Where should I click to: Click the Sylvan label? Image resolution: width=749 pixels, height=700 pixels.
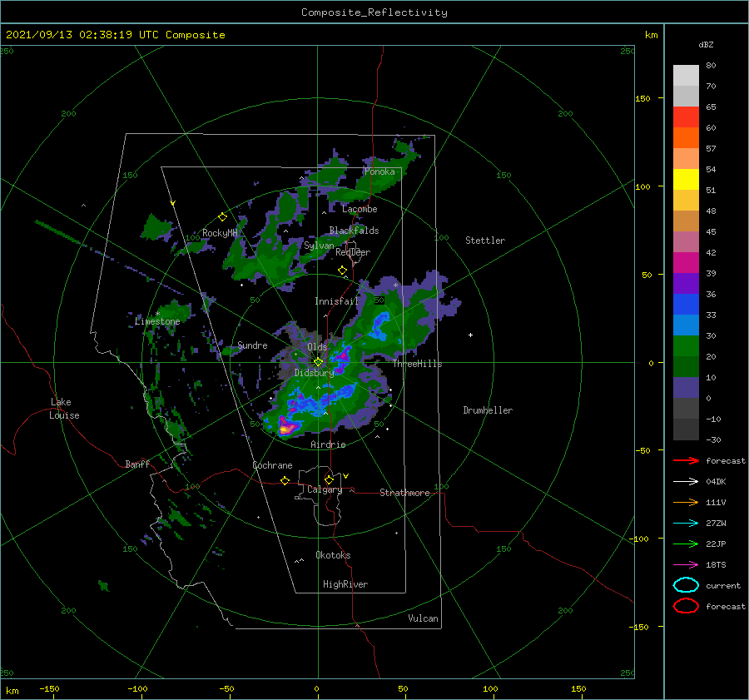[319, 246]
